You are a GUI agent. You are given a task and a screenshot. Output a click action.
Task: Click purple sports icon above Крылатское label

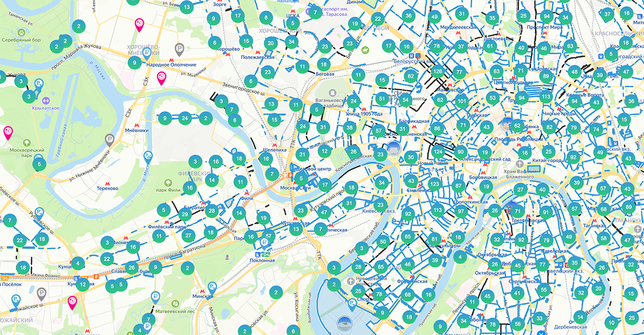click(46, 100)
